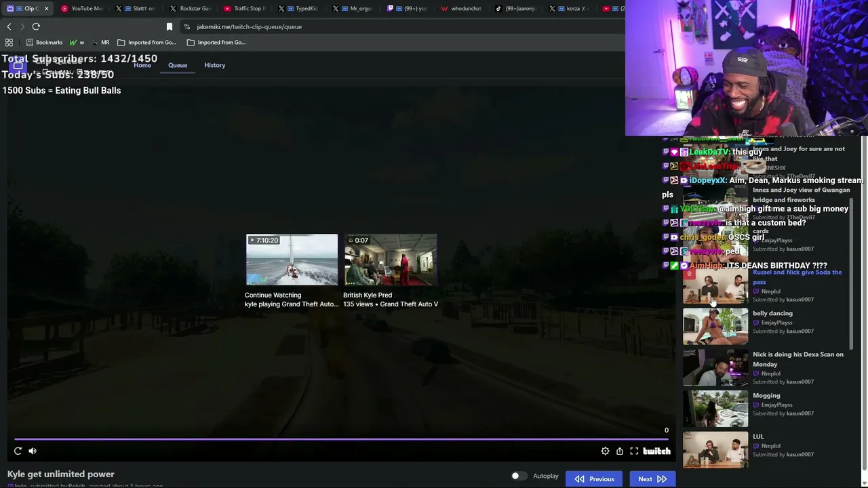868x488 pixels.
Task: Select the 'LUL' clip title
Action: point(758,436)
